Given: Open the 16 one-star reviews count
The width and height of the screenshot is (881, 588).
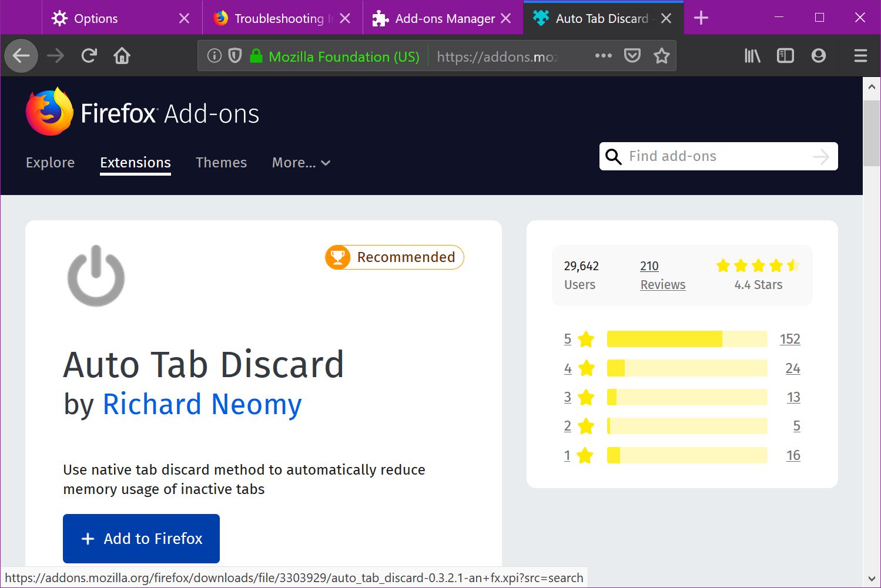Looking at the screenshot, I should (793, 455).
